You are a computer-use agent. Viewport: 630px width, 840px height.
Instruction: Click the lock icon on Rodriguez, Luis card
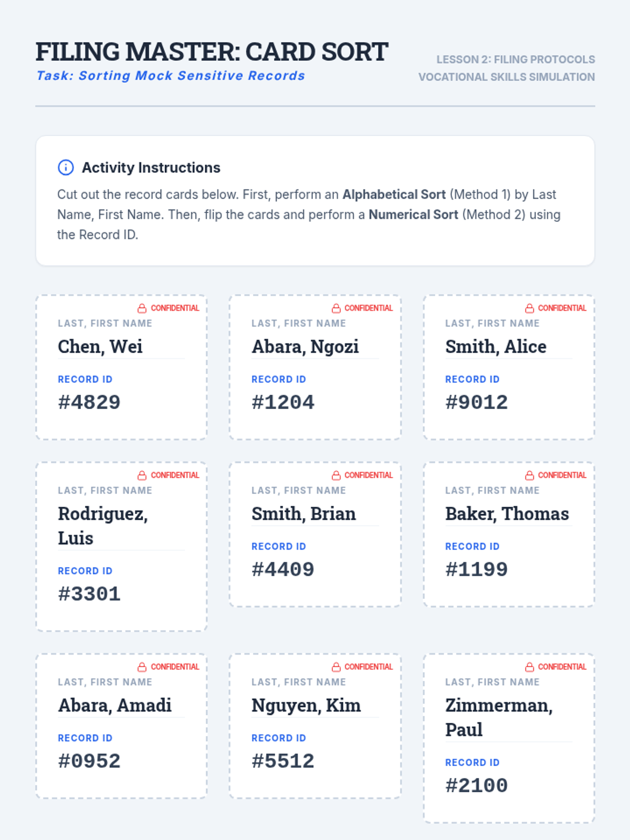(x=142, y=475)
